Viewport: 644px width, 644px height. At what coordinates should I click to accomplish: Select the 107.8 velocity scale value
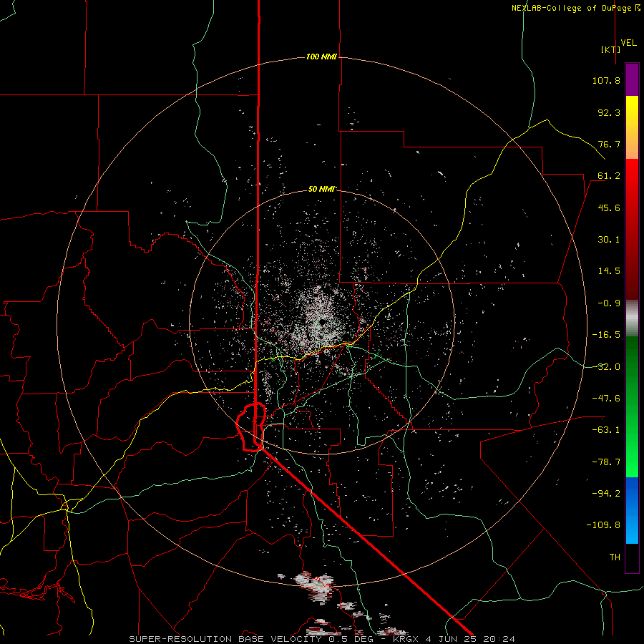coord(606,80)
